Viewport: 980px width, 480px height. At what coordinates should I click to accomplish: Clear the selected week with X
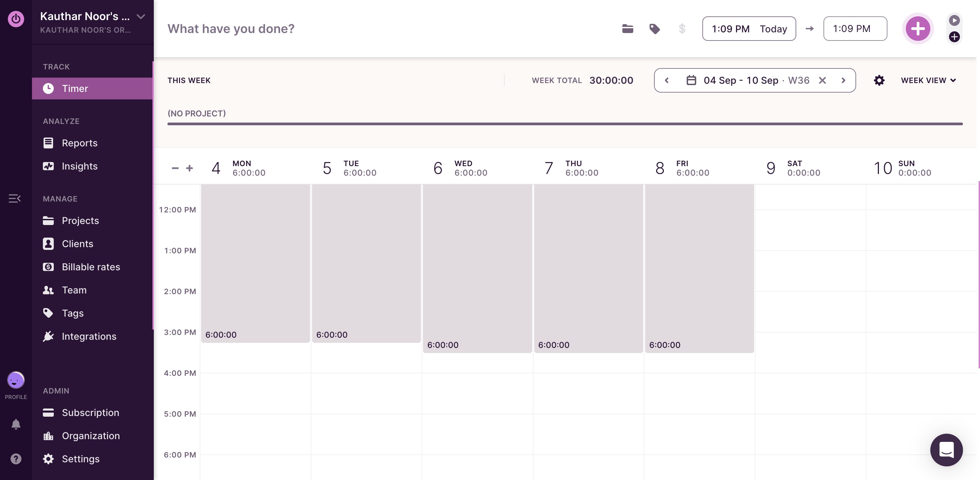(822, 80)
